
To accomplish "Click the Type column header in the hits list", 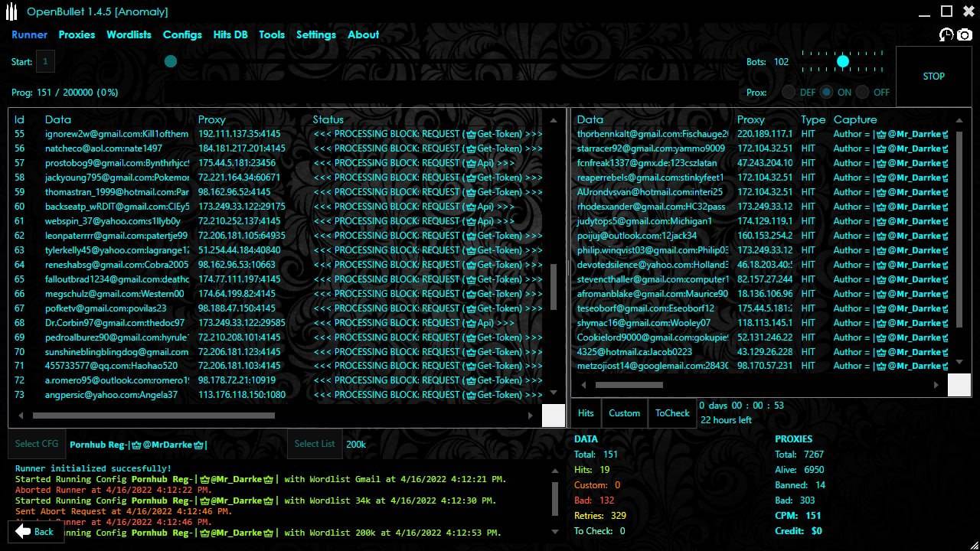I will point(813,119).
